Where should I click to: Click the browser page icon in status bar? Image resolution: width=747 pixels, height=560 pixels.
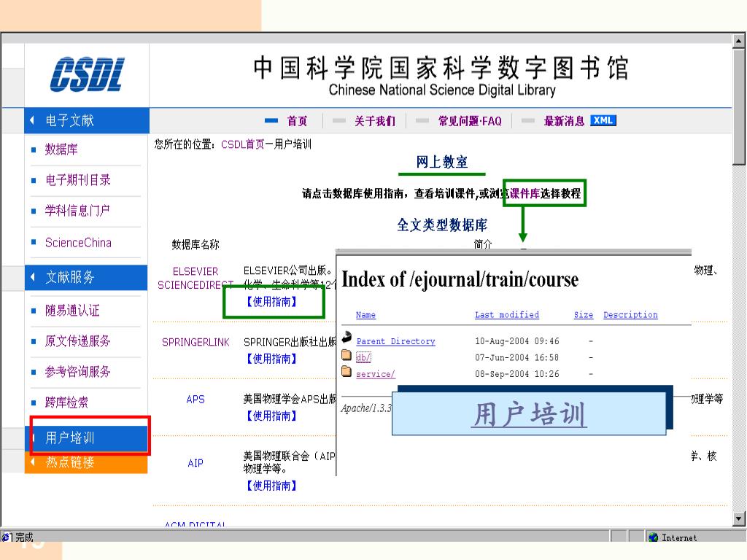(x=6, y=537)
